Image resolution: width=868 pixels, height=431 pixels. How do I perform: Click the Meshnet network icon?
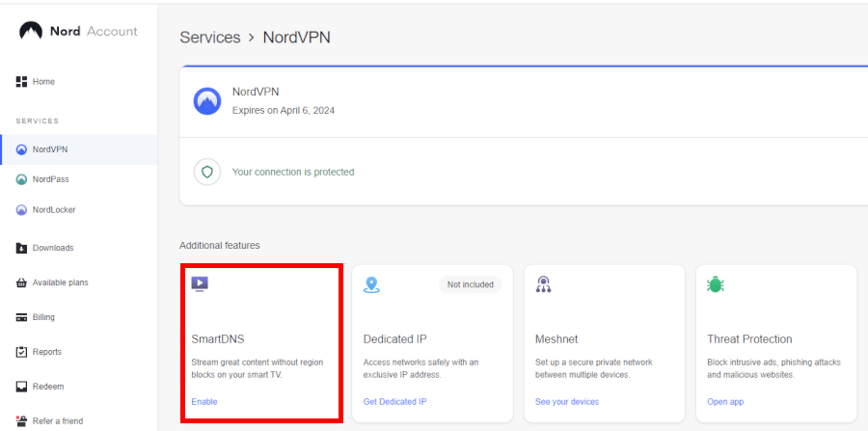coord(544,284)
